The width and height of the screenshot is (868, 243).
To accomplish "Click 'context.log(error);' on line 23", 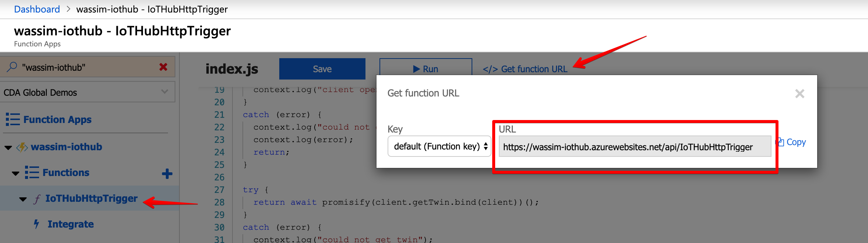I will [303, 140].
